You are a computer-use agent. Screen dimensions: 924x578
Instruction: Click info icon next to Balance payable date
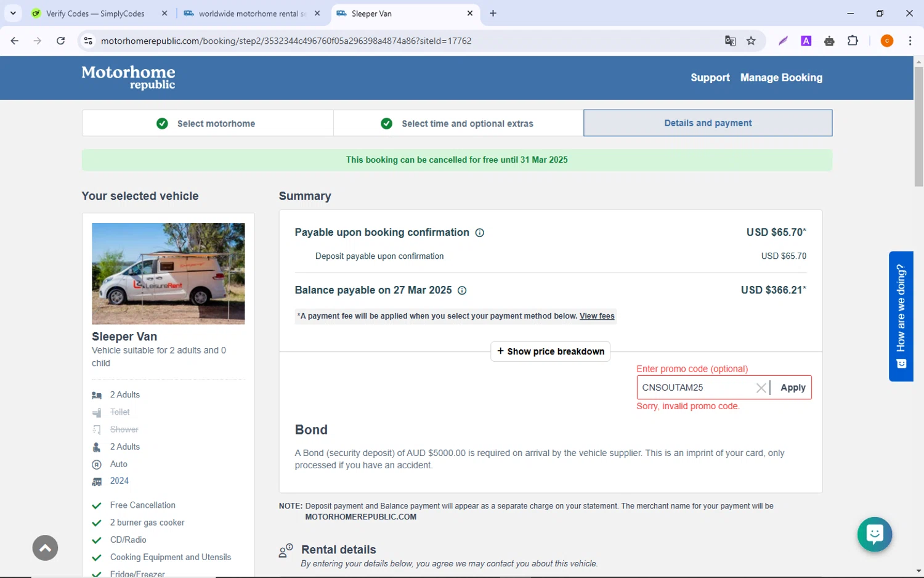coord(462,290)
